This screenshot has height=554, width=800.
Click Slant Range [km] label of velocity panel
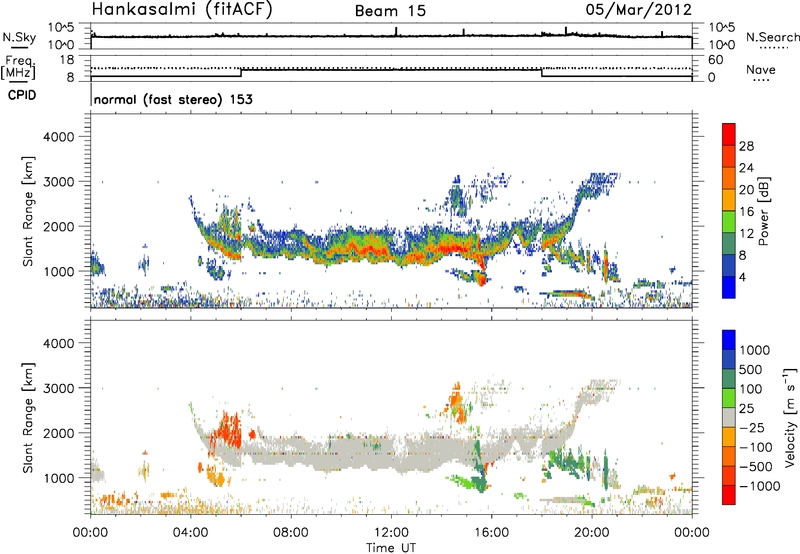point(28,418)
